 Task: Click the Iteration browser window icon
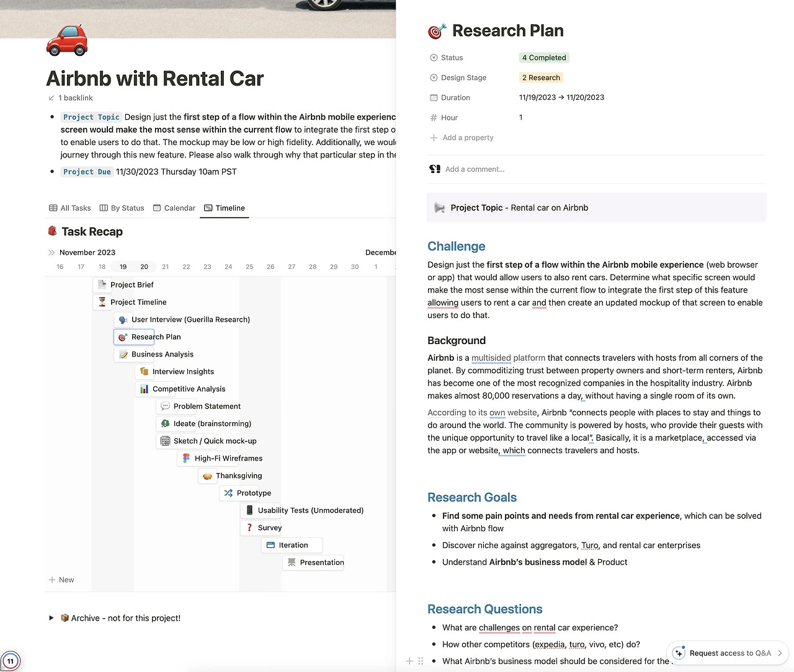coord(270,545)
